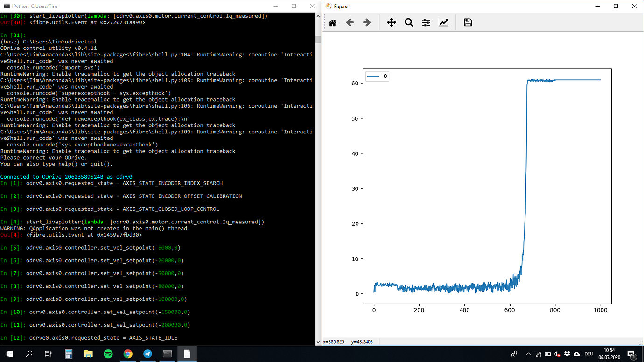
Task: Open the cloud upload tray icon
Action: (577, 354)
